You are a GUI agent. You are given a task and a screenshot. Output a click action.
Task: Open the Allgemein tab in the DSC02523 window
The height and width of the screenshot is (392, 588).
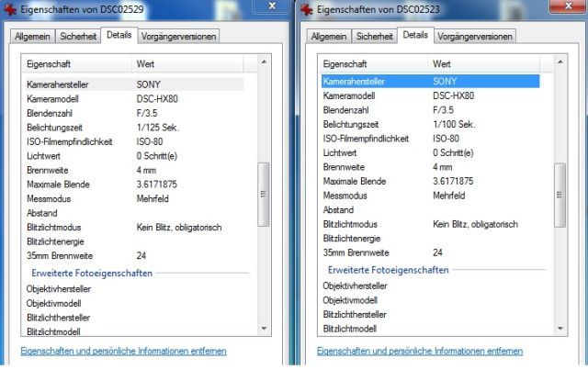coord(329,37)
